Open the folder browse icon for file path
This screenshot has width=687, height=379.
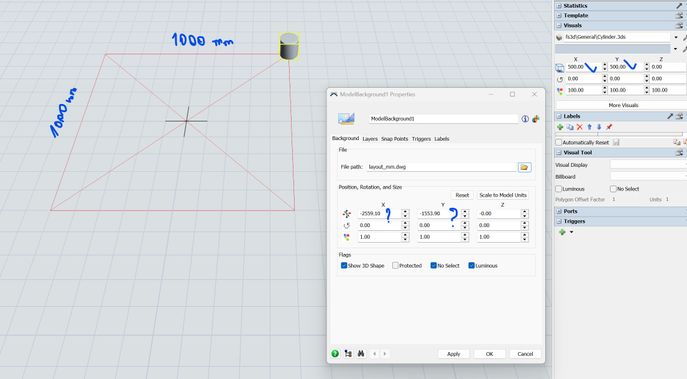[x=524, y=167]
